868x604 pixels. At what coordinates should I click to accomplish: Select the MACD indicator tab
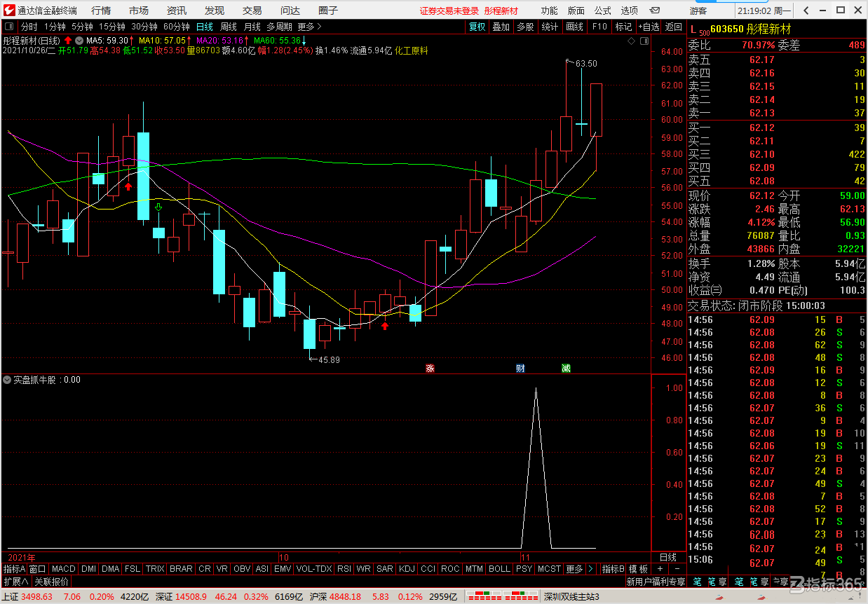point(64,569)
